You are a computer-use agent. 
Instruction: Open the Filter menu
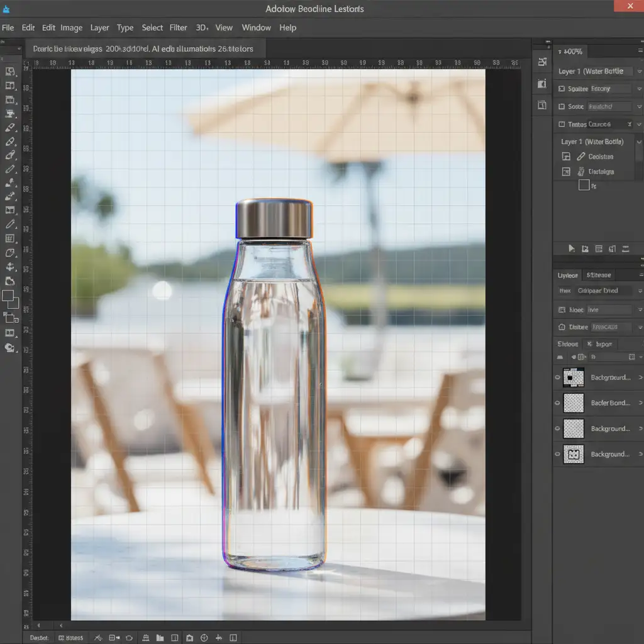(x=179, y=28)
